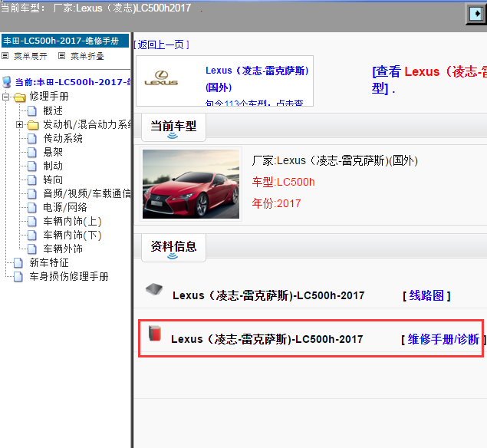Screen dimensions: 487x448
Task: Open 概述 in the tree
Action: [x=53, y=111]
